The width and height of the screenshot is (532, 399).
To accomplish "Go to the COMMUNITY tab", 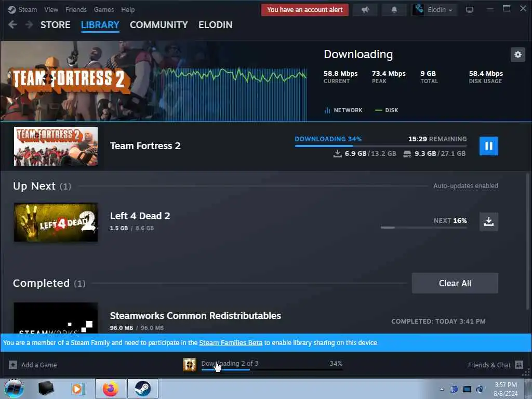I will (x=159, y=25).
